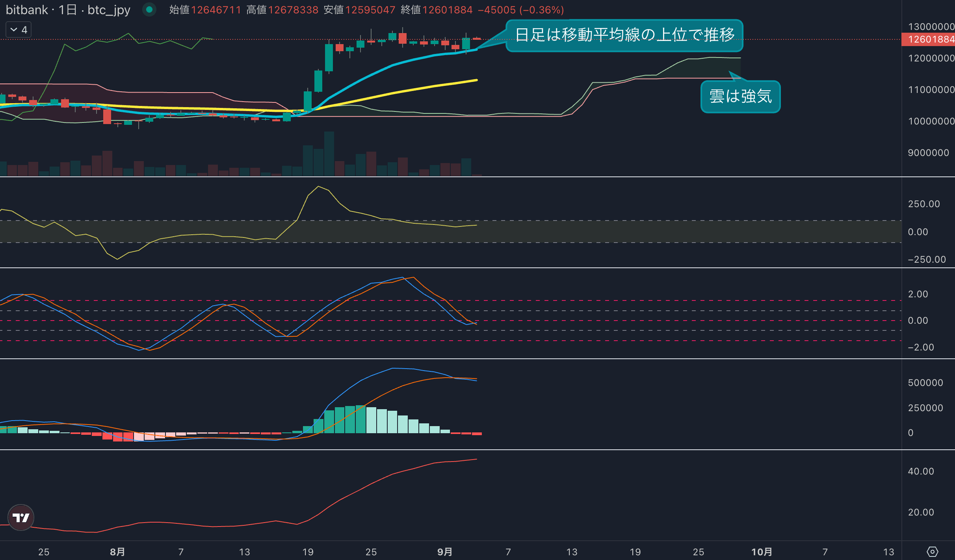The image size is (955, 560).
Task: Select the yellow CCI oscillator peak
Action: coord(318,187)
